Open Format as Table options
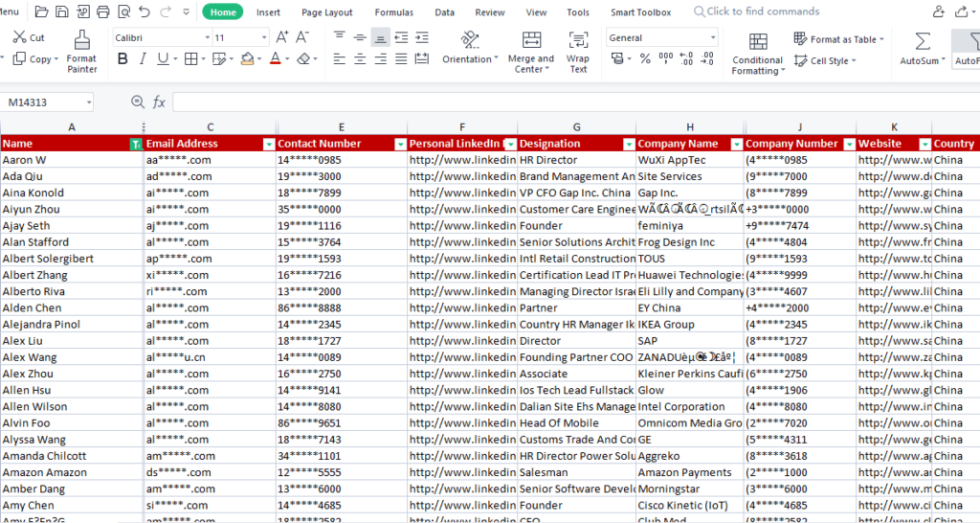 click(838, 38)
